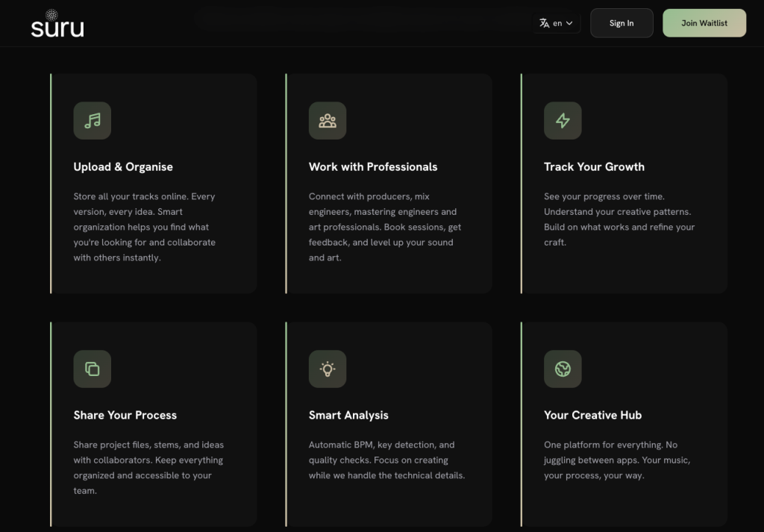Click the translate language icon
Image resolution: width=764 pixels, height=532 pixels.
545,23
